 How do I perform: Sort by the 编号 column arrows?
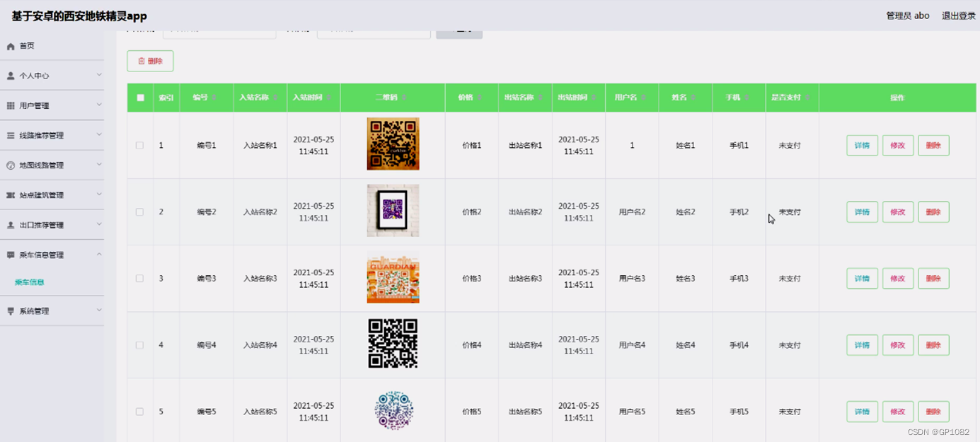click(x=214, y=98)
